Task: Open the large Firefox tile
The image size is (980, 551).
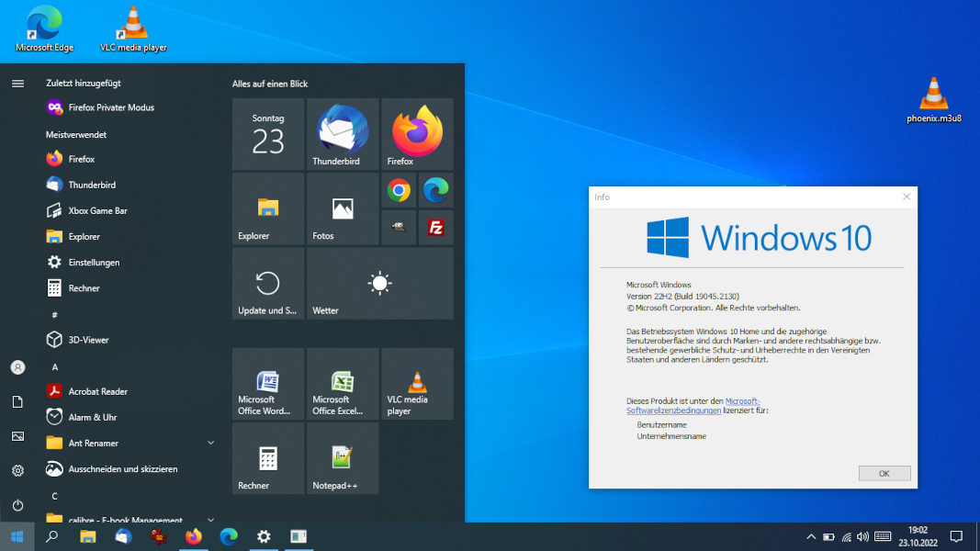Action: pyautogui.click(x=418, y=134)
